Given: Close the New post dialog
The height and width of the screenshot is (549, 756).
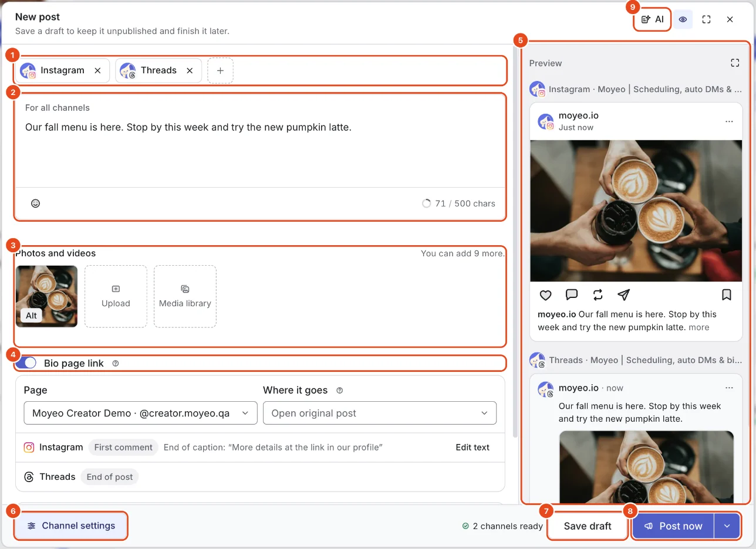Looking at the screenshot, I should click(x=730, y=19).
